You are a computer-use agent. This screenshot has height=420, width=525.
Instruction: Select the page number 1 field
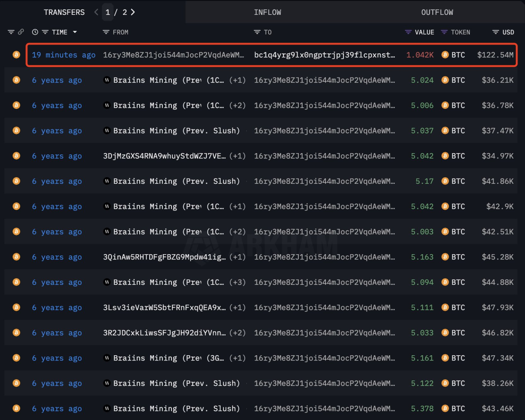[x=108, y=12]
